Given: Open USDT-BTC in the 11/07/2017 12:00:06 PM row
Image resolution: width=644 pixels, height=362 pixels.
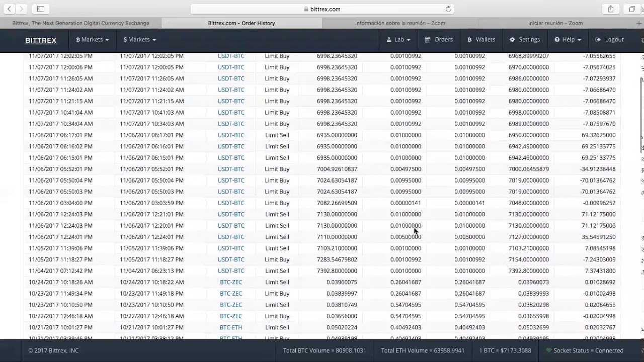Looking at the screenshot, I should pos(231,67).
